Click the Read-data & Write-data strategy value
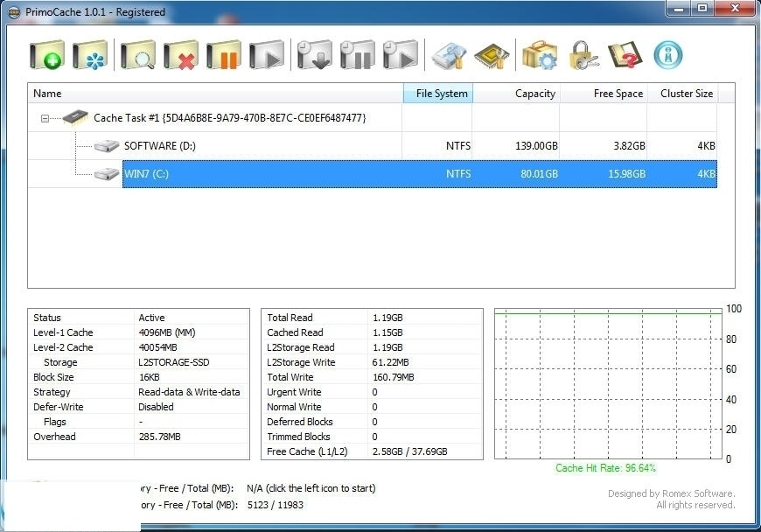 click(x=189, y=392)
